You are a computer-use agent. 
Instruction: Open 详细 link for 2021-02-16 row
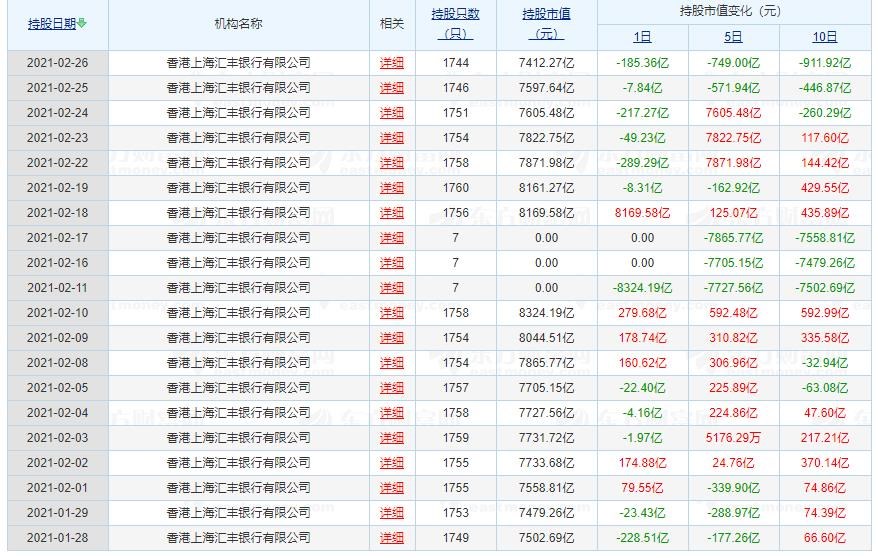click(391, 262)
